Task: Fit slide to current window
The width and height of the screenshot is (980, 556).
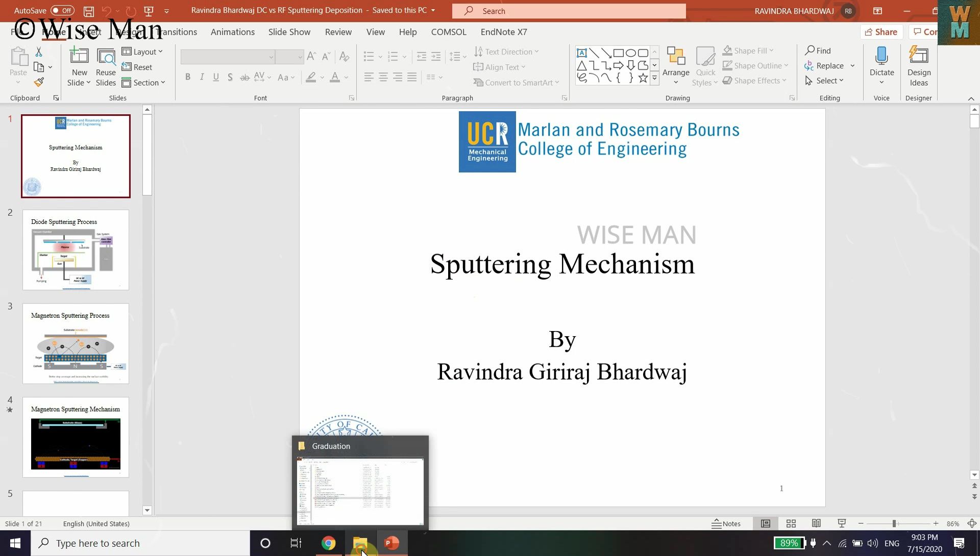Action: 972,524
